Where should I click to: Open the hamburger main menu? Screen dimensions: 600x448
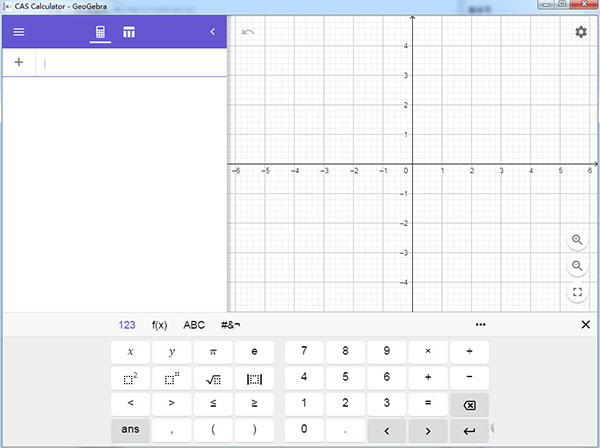point(19,32)
